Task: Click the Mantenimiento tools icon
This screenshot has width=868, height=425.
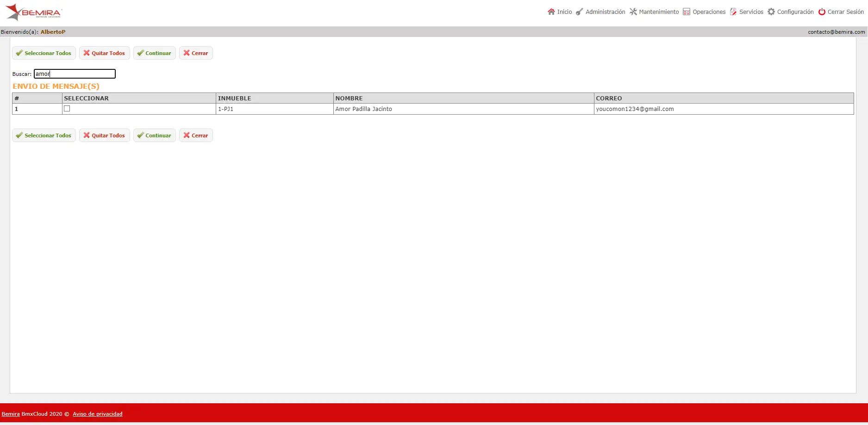Action: point(633,12)
